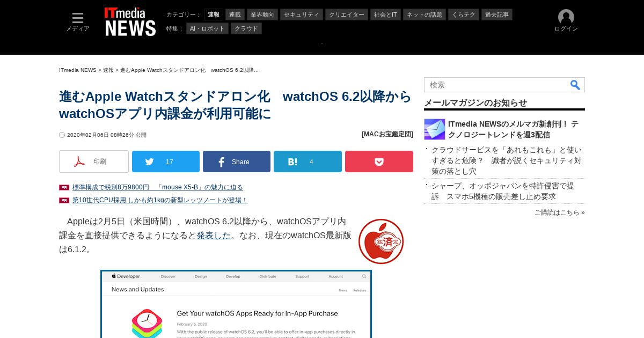Select the 業界動向 category
The width and height of the screenshot is (644, 338).
coord(262,14)
